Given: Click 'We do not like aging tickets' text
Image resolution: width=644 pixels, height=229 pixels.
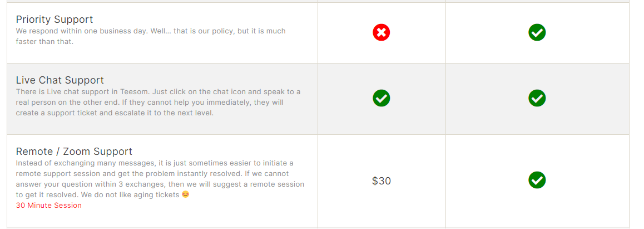Looking at the screenshot, I should pos(129,195).
